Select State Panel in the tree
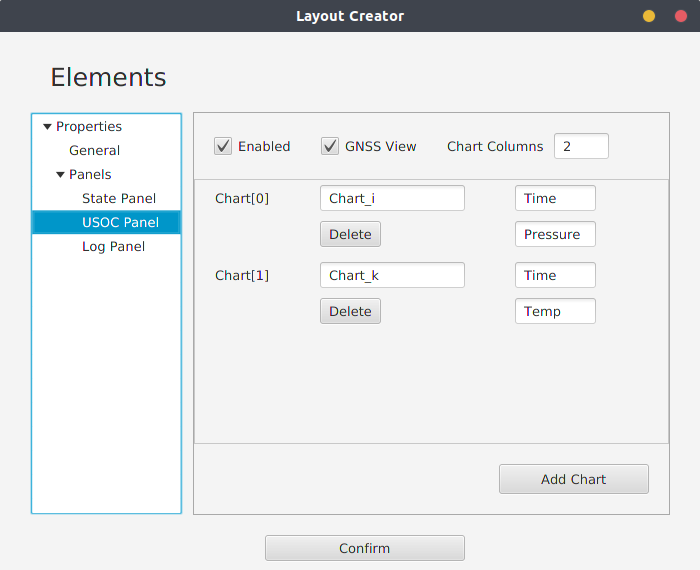 (x=119, y=198)
